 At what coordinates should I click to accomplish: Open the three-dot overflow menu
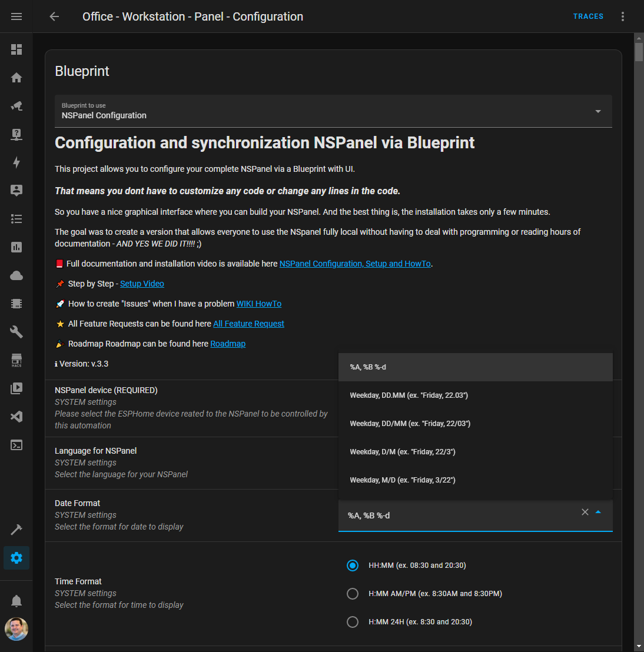[x=622, y=16]
